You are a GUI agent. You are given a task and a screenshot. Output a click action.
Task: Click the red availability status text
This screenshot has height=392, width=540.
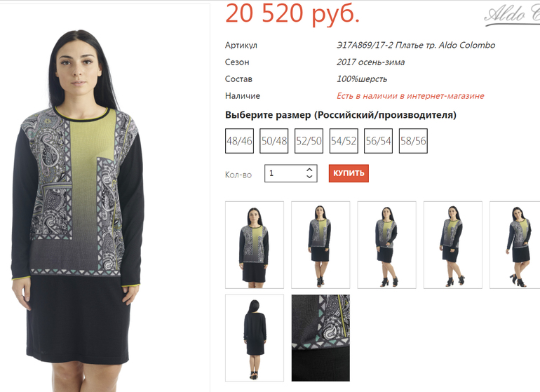(x=410, y=96)
